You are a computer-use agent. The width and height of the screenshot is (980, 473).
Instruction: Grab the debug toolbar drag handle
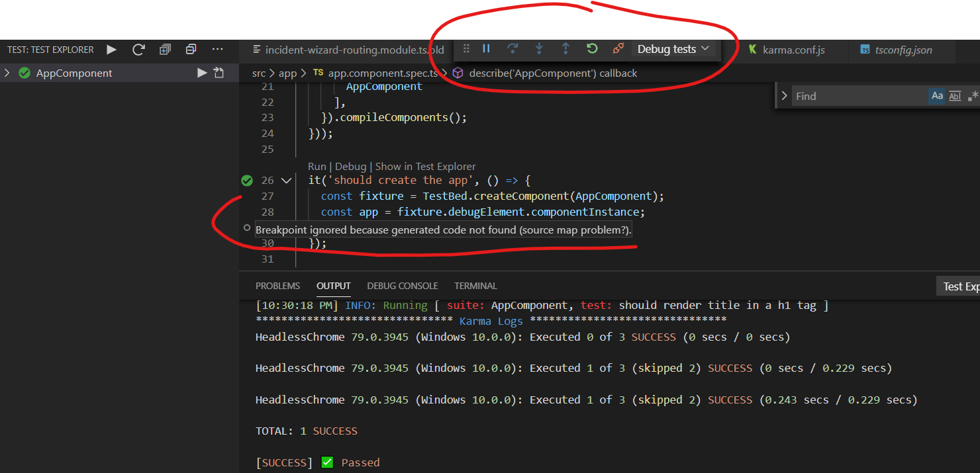466,49
